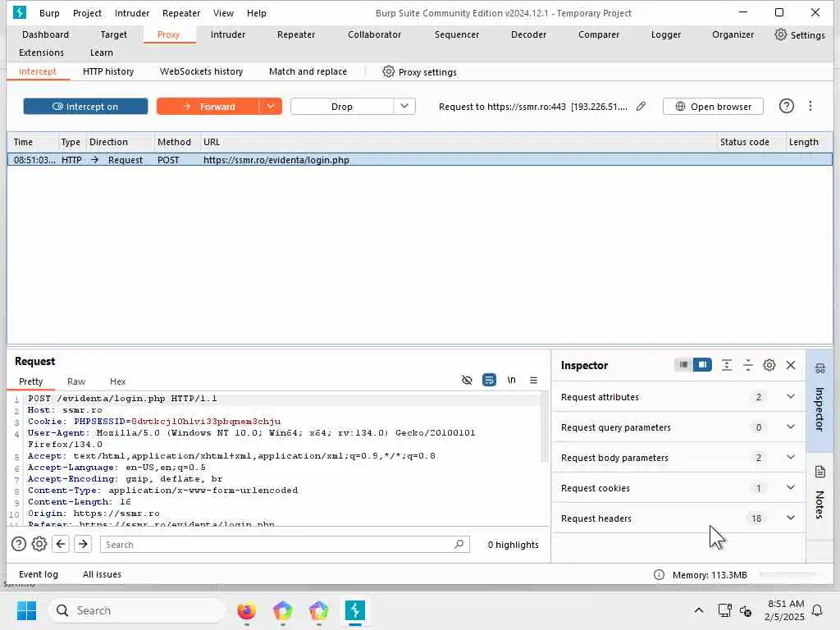The width and height of the screenshot is (840, 630).
Task: Click the Drop button
Action: click(342, 107)
